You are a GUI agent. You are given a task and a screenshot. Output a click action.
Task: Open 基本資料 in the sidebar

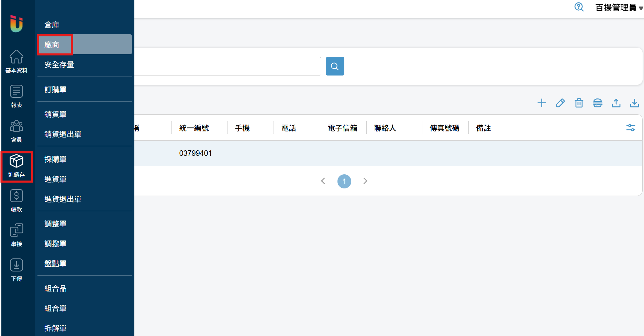16,61
